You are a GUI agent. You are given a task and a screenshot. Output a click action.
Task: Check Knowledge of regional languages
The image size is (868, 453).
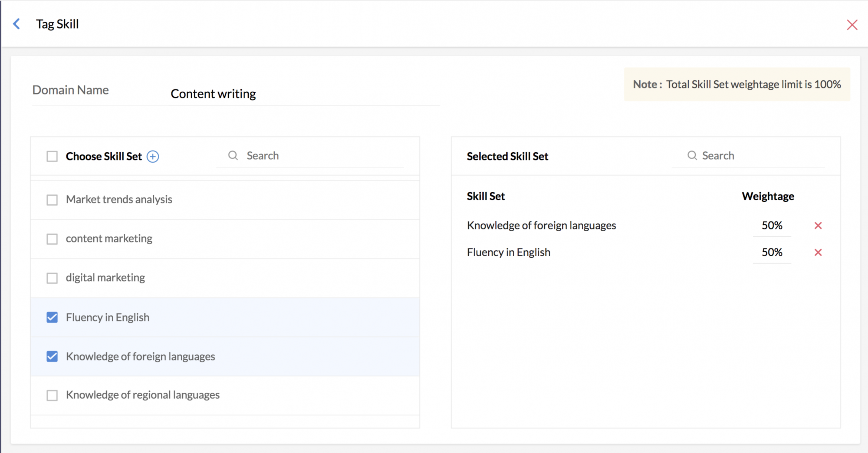tap(52, 395)
